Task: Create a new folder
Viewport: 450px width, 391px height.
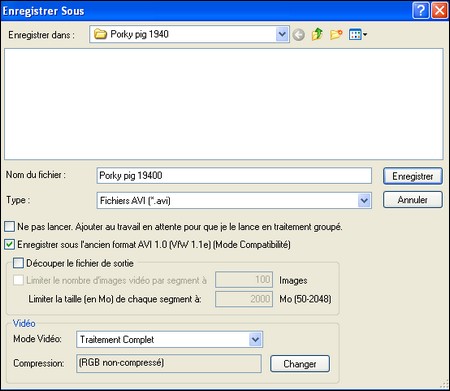Action: (336, 34)
